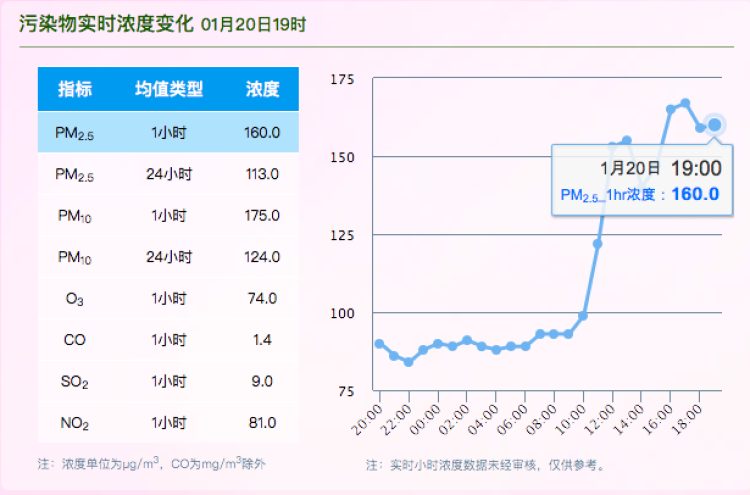
Task: Click the 01月20日19时 timestamp
Action: tap(253, 25)
